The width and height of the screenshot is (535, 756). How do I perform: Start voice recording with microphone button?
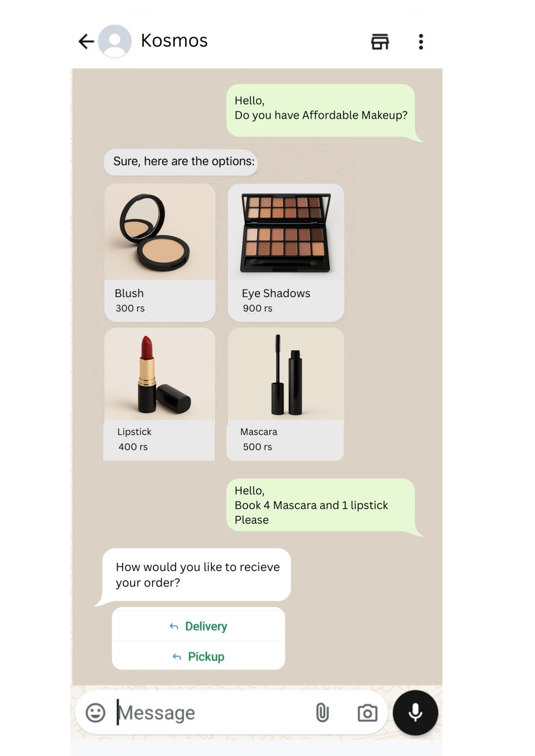[x=415, y=713]
